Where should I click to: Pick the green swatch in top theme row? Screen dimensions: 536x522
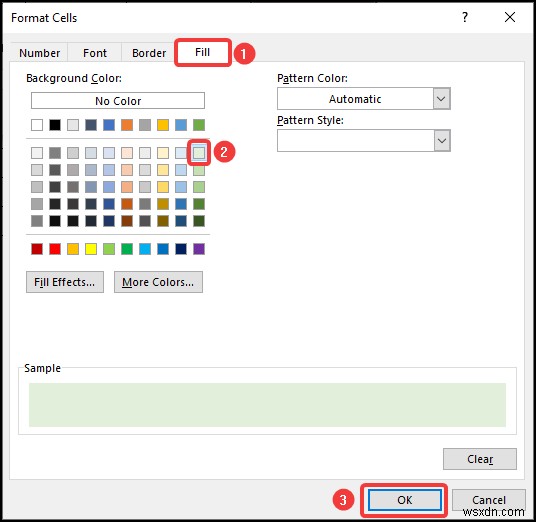(x=199, y=125)
